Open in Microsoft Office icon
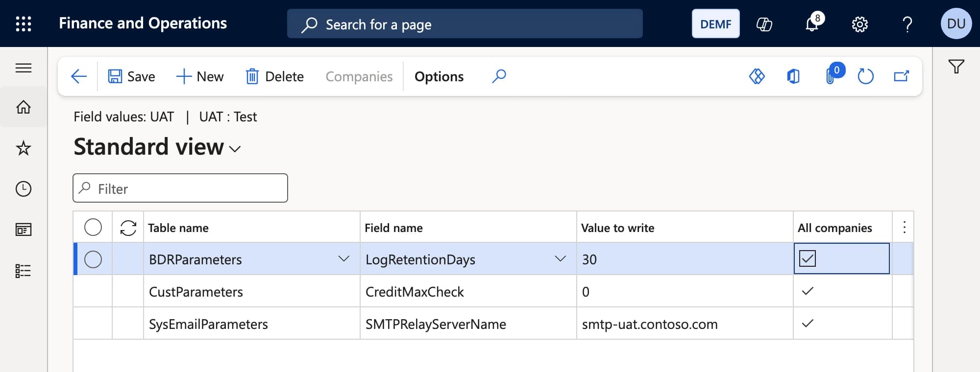Viewport: 980px width, 372px height. tap(793, 76)
